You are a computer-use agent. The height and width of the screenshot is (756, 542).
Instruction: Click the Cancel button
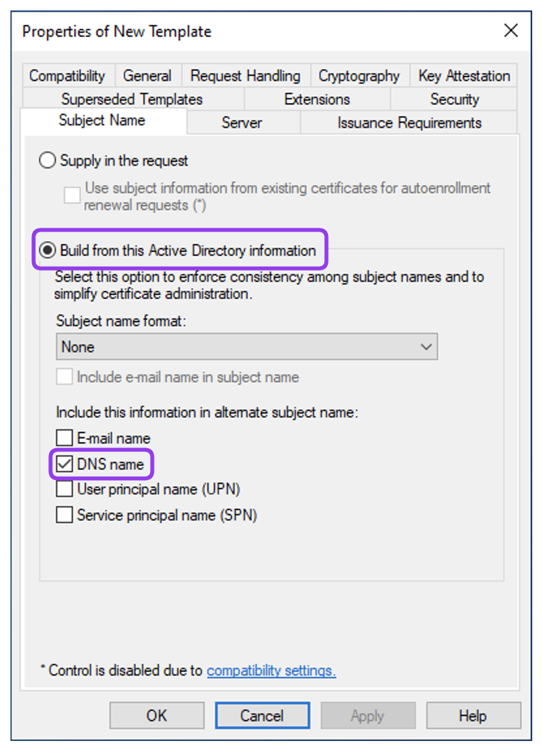(x=262, y=716)
